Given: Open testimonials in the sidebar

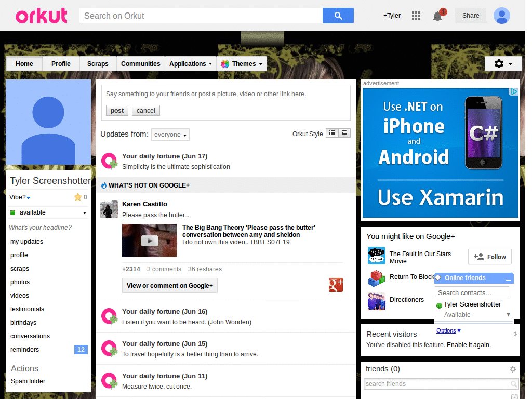Looking at the screenshot, I should click(x=27, y=309).
